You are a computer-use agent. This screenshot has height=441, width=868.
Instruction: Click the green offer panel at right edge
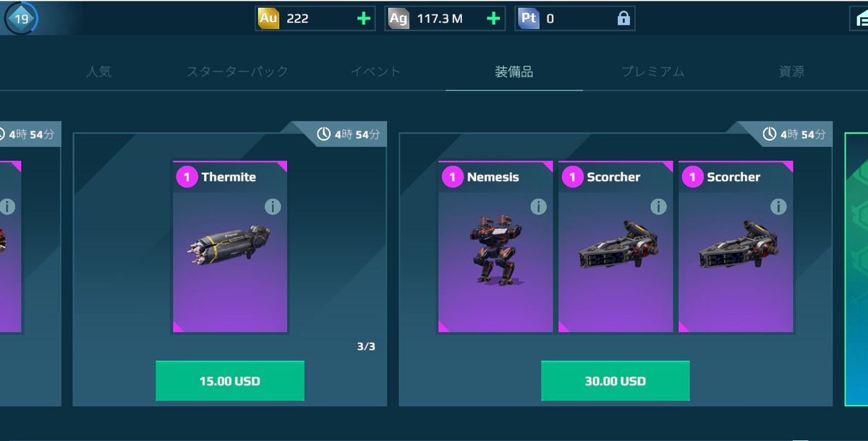point(856,269)
